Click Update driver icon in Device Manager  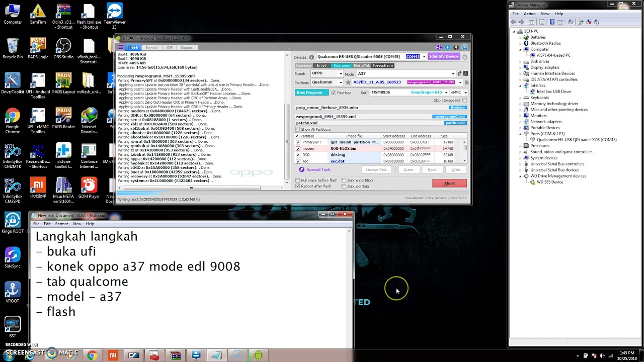[x=581, y=22]
